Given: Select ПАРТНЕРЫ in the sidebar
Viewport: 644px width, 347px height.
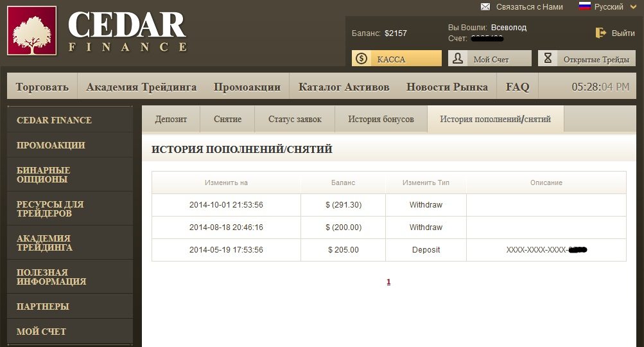Looking at the screenshot, I should coord(70,307).
